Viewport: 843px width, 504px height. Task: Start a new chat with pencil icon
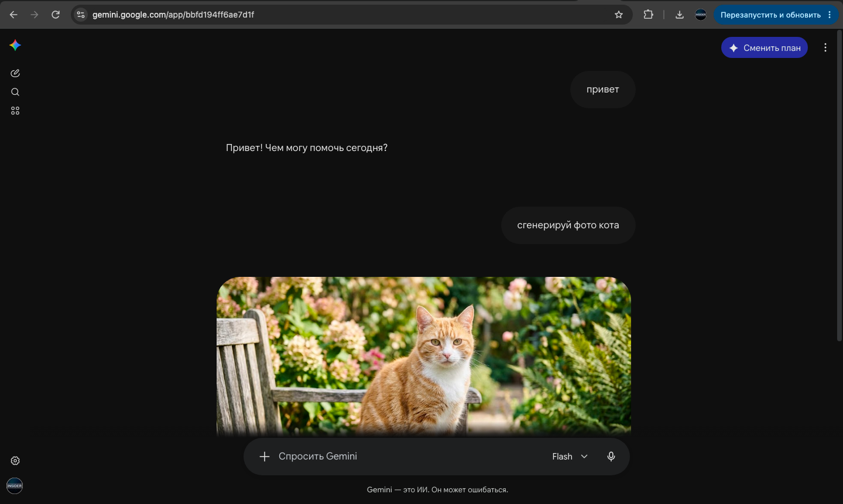point(15,73)
